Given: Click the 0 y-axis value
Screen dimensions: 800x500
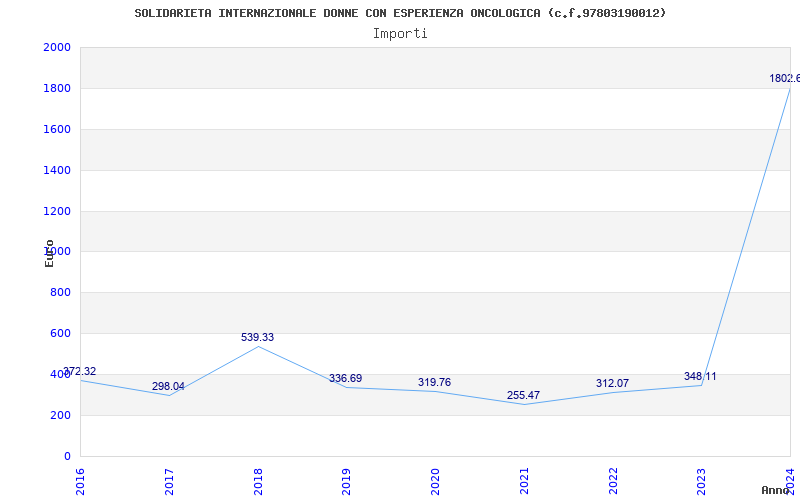Looking at the screenshot, I should 67,457.
